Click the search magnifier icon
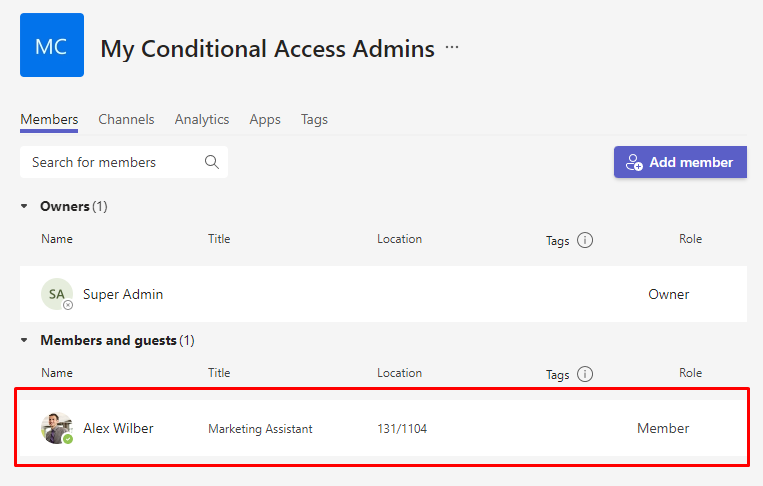Image resolution: width=763 pixels, height=486 pixels. click(x=211, y=162)
